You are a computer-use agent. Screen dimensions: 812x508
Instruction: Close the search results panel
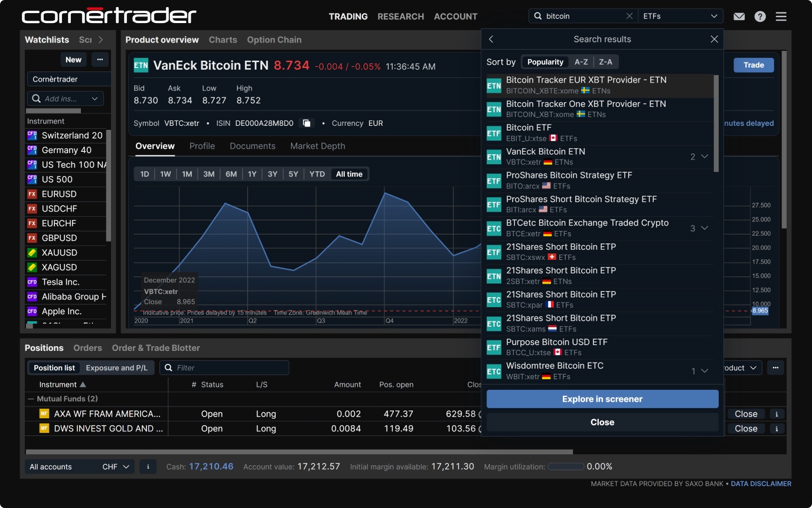pos(714,39)
